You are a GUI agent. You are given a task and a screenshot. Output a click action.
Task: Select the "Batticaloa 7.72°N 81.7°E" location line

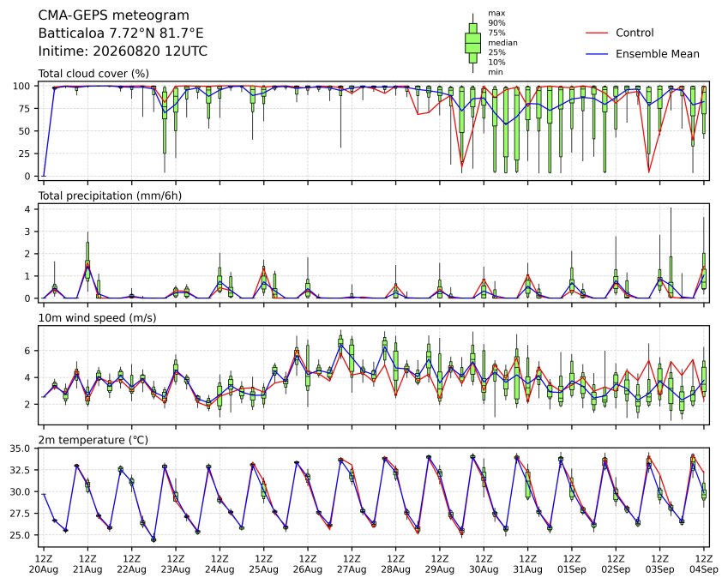121,33
